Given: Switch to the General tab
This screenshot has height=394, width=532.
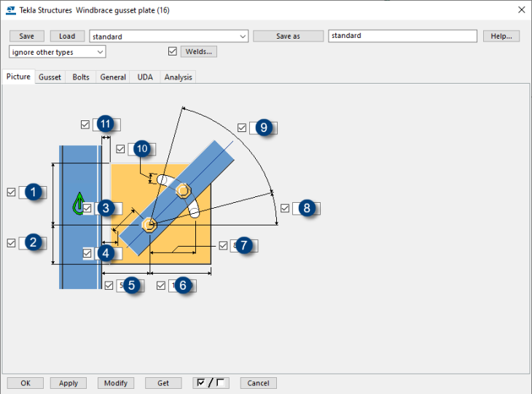Looking at the screenshot, I should pos(113,77).
